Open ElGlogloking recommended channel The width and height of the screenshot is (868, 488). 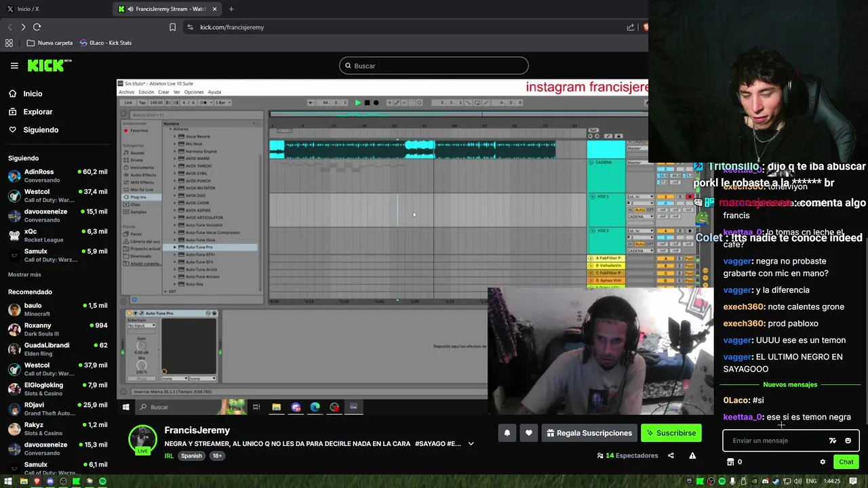(57, 388)
